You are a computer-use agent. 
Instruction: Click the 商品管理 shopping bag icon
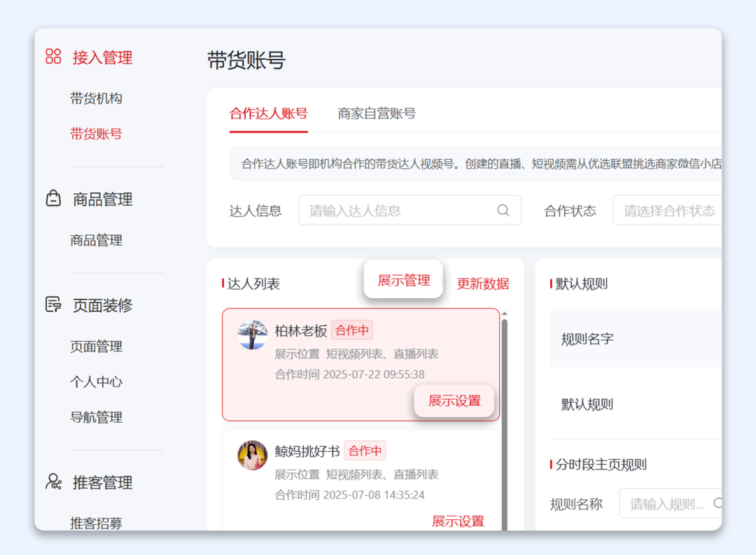54,199
